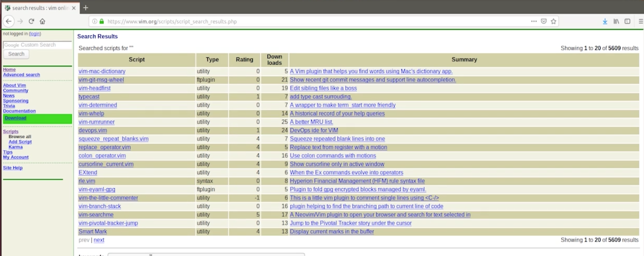The image size is (644, 256).
Task: Open the vim-git-msg-wheel script
Action: tap(101, 80)
